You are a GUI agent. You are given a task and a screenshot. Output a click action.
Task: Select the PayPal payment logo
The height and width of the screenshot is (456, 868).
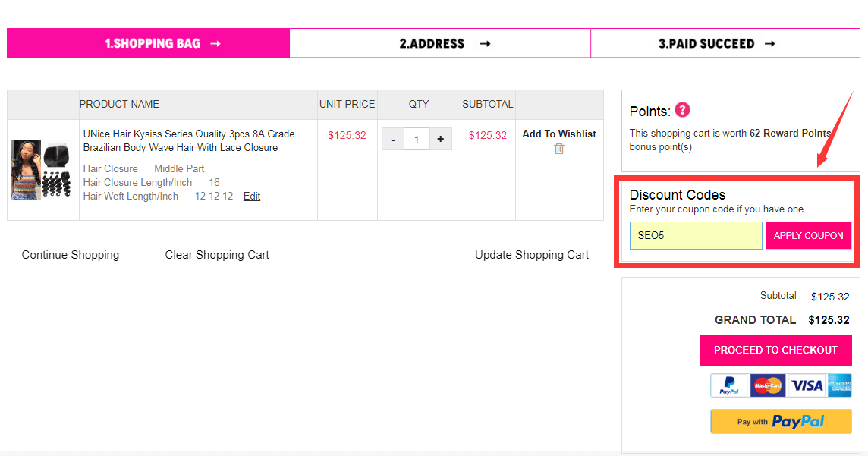[729, 385]
